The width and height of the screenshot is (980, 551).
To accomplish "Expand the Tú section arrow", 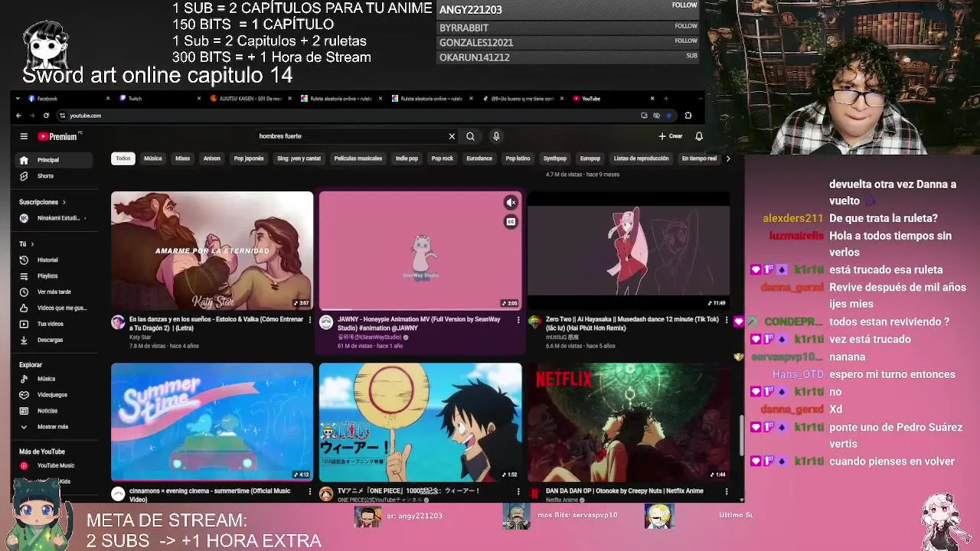I will click(31, 244).
